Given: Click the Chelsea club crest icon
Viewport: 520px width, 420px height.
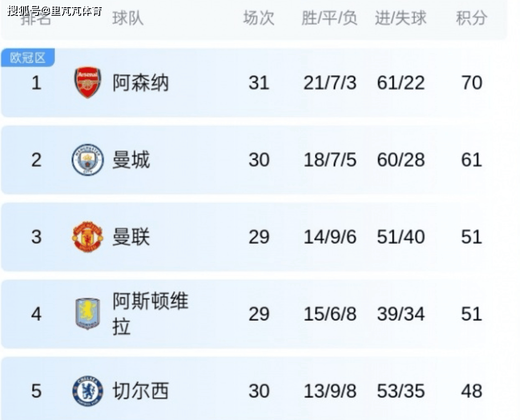Looking at the screenshot, I should click(87, 391).
